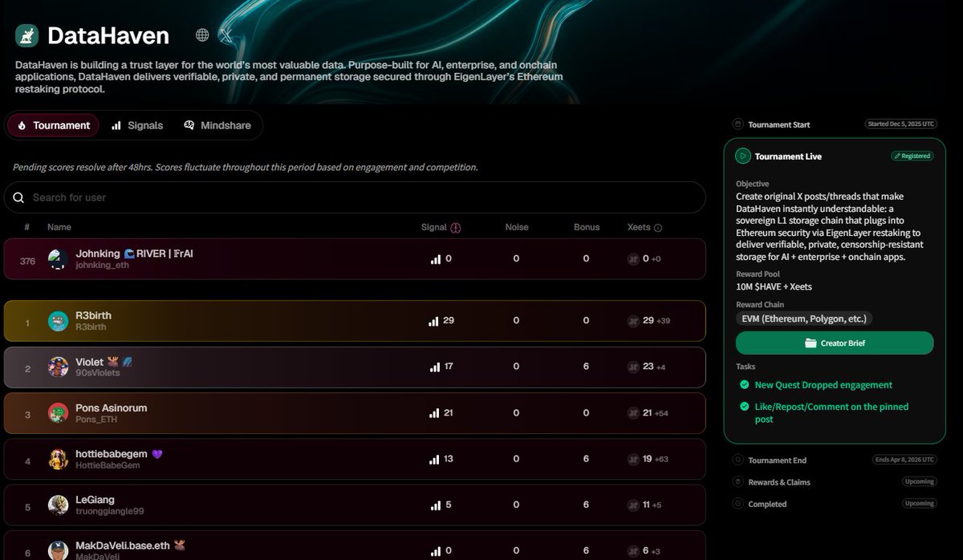
Task: Click the signal bars icon in R3birth row
Action: click(434, 321)
